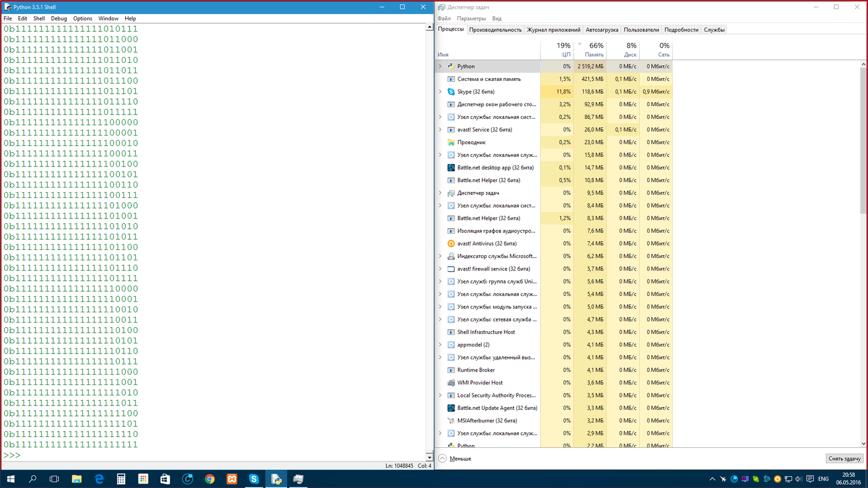Sort processes by the Память column
Viewport: 868px width, 488px height.
590,50
